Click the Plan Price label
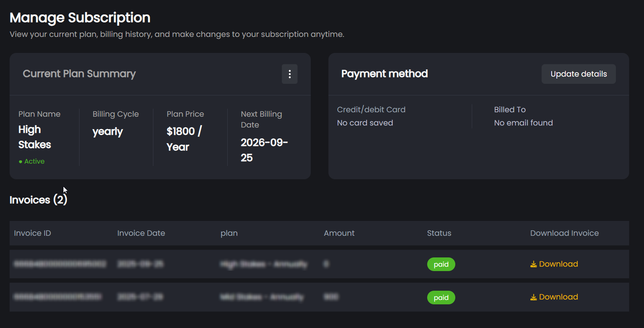Viewport: 644px width, 328px height. 185,114
